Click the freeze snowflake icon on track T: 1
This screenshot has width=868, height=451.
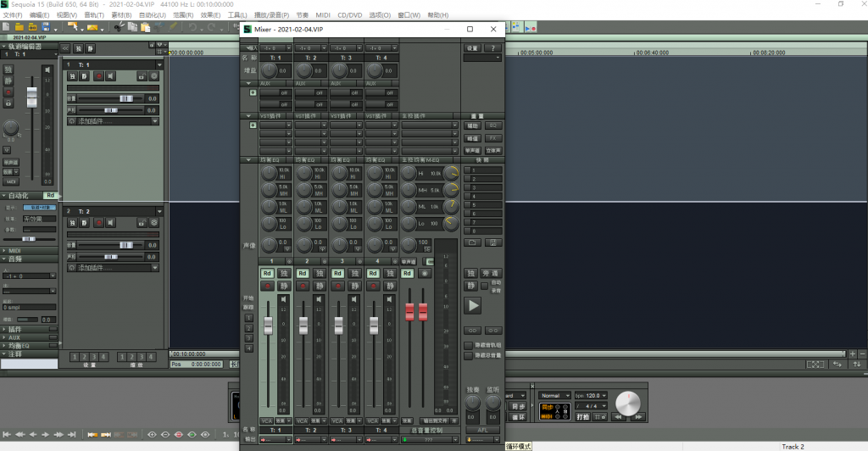(x=154, y=76)
